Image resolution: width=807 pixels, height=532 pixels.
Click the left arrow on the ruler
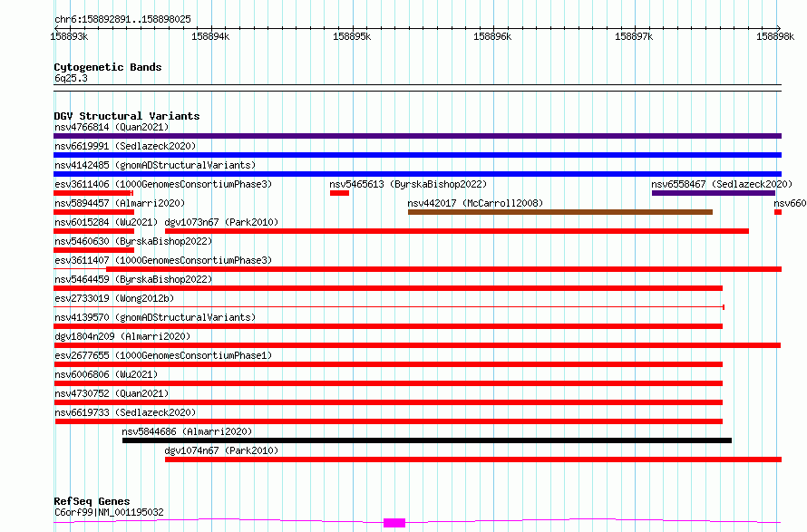point(56,28)
